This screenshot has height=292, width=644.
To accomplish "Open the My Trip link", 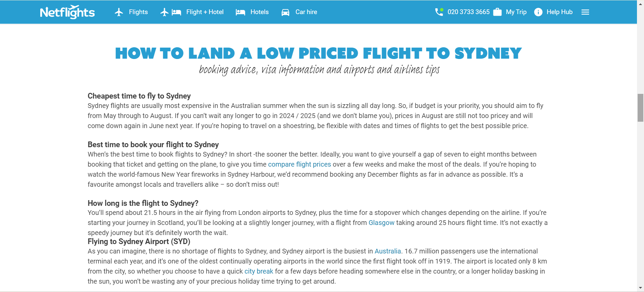I will click(516, 12).
